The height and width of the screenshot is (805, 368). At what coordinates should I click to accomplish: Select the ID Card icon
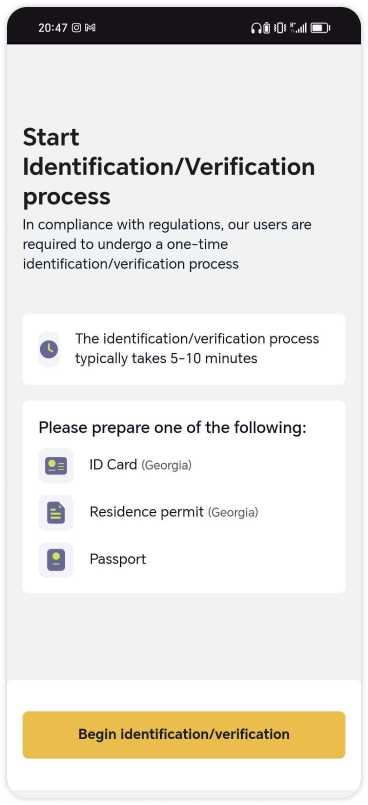click(56, 466)
